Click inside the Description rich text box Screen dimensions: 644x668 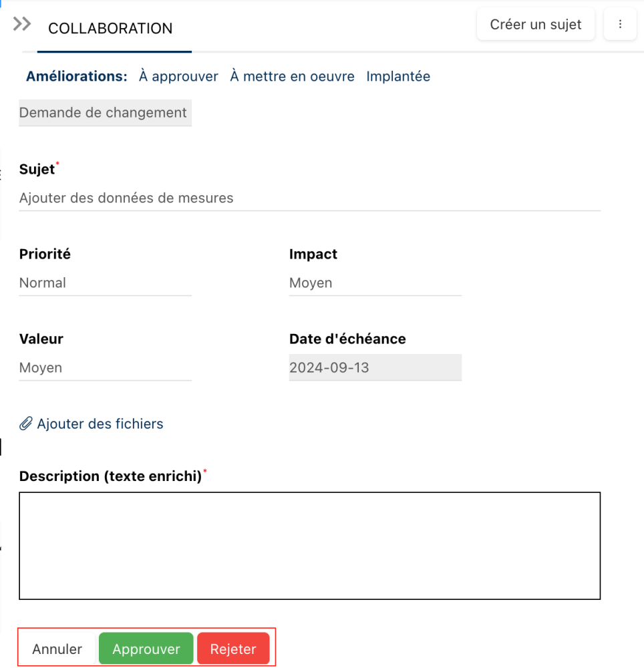pos(309,546)
